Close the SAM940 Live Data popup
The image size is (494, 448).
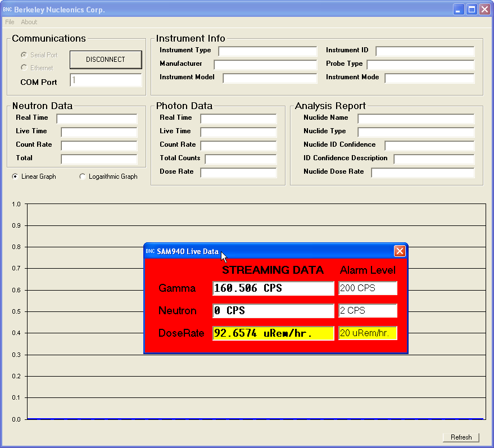pyautogui.click(x=400, y=251)
